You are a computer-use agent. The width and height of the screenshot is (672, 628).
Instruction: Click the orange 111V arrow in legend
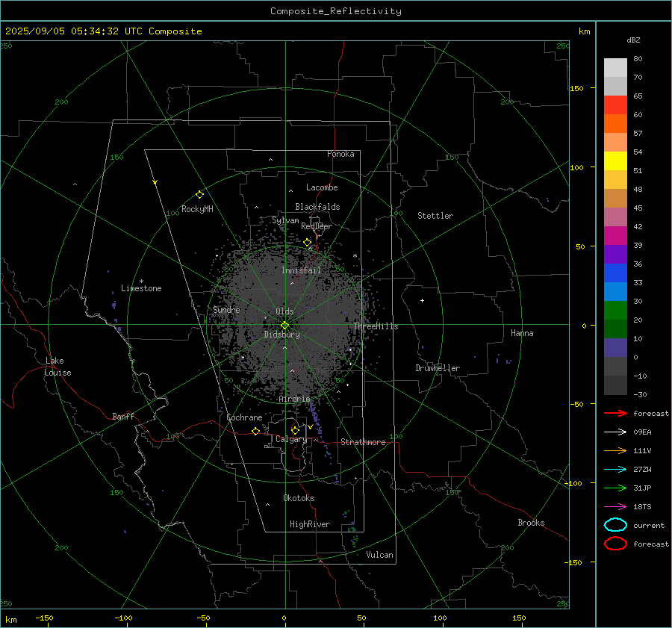(615, 450)
